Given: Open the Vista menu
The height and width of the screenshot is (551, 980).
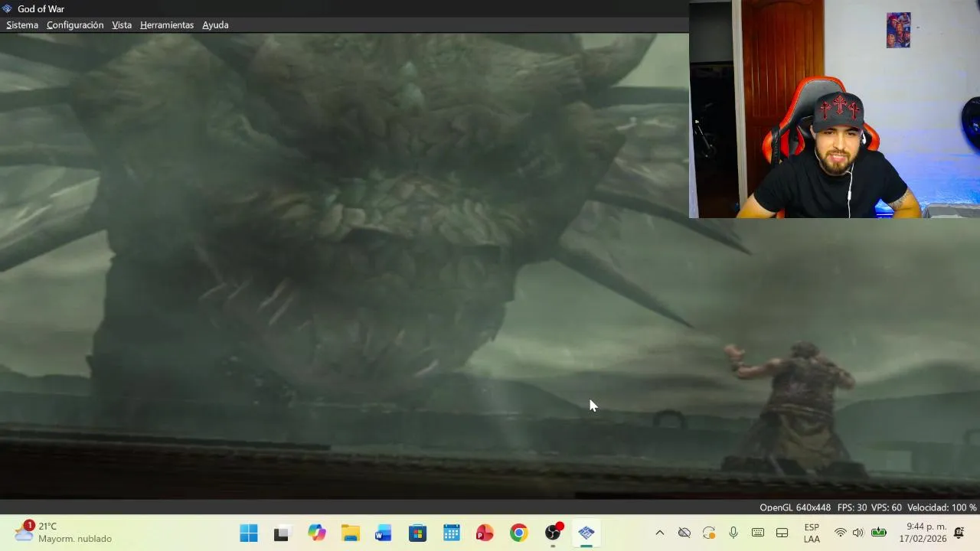Looking at the screenshot, I should [x=122, y=25].
